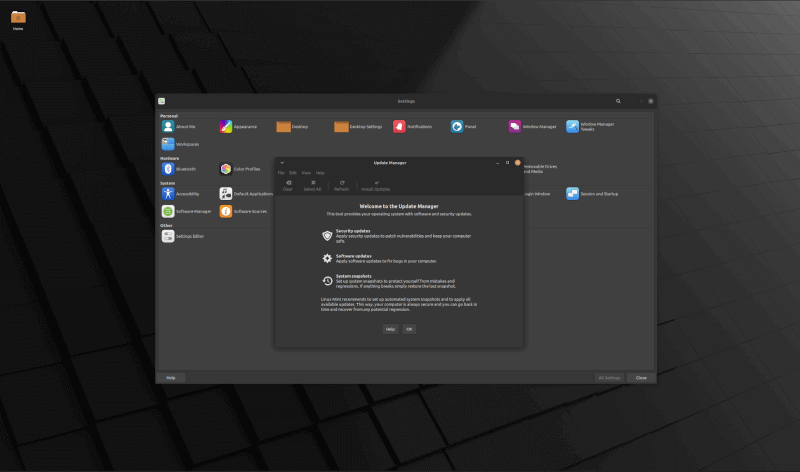This screenshot has height=472, width=800.
Task: Open Window Manager Tweaks in Settings
Action: click(x=590, y=127)
